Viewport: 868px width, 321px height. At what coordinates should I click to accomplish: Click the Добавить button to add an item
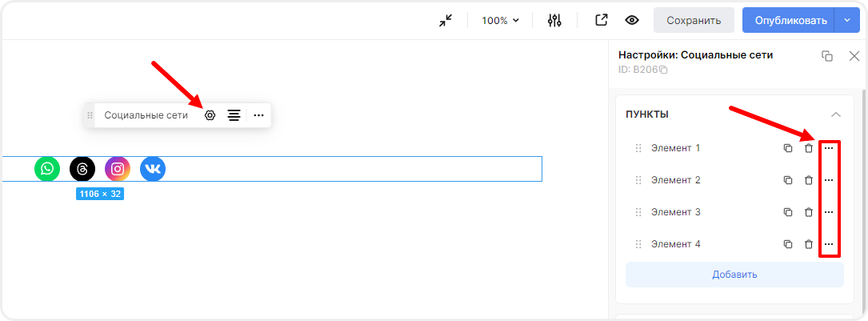coord(734,275)
